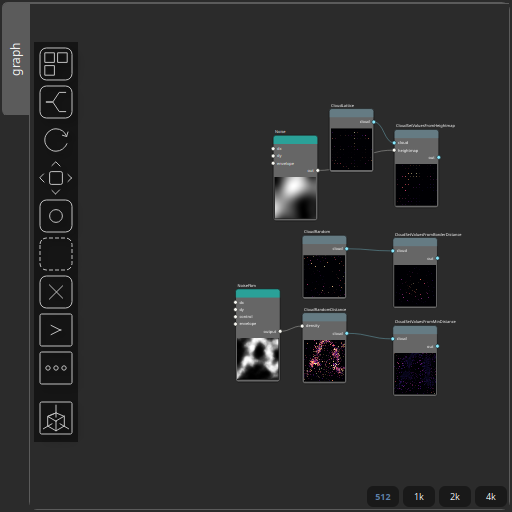This screenshot has width=512, height=512.
Task: Click the circular arrow reload icon
Action: tap(56, 140)
